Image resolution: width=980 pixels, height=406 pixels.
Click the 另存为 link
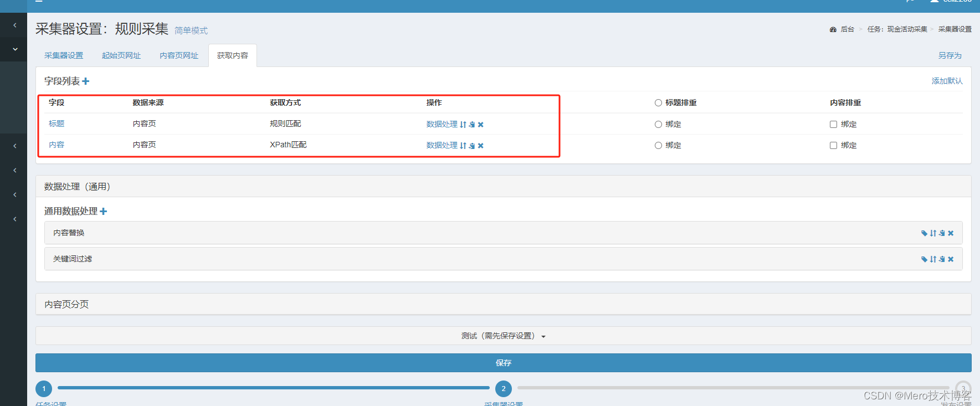(950, 55)
